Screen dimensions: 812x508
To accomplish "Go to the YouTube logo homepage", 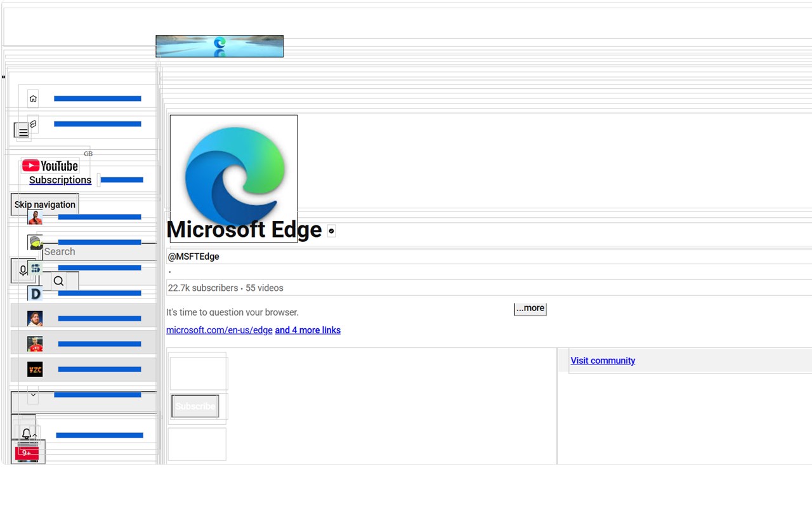I will pyautogui.click(x=50, y=166).
